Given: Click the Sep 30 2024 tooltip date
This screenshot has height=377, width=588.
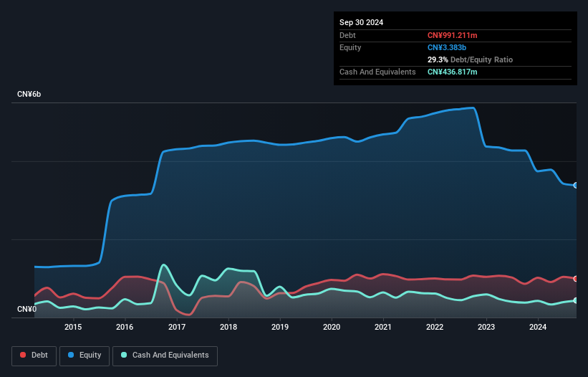Looking at the screenshot, I should pyautogui.click(x=361, y=22).
